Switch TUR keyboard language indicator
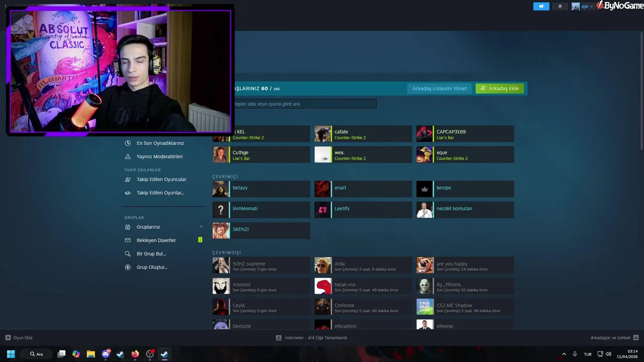This screenshot has width=644, height=362. point(588,354)
